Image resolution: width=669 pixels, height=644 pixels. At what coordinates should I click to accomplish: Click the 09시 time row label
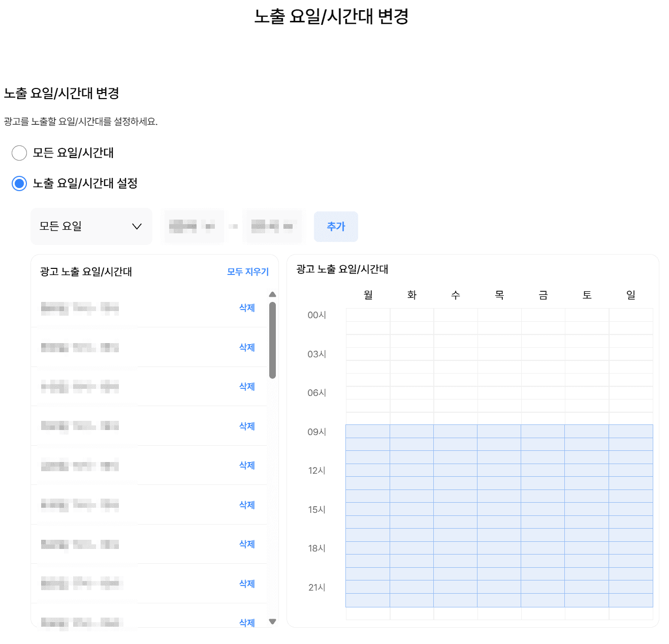316,432
